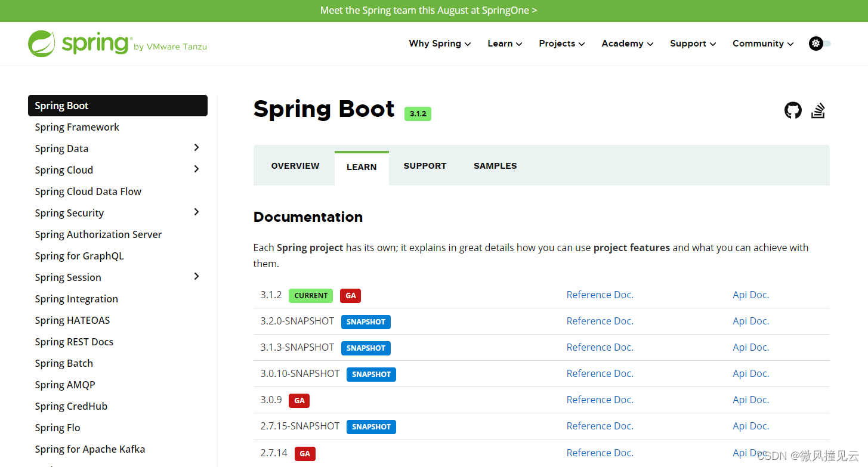Viewport: 868px width, 467px height.
Task: Open Reference Doc. for version 2.7.14
Action: [x=600, y=453]
